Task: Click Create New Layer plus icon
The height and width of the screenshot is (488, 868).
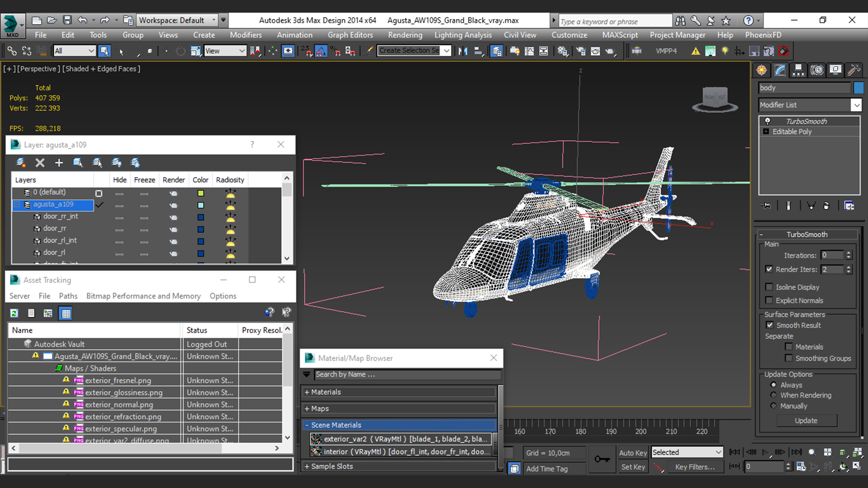Action: [x=59, y=163]
